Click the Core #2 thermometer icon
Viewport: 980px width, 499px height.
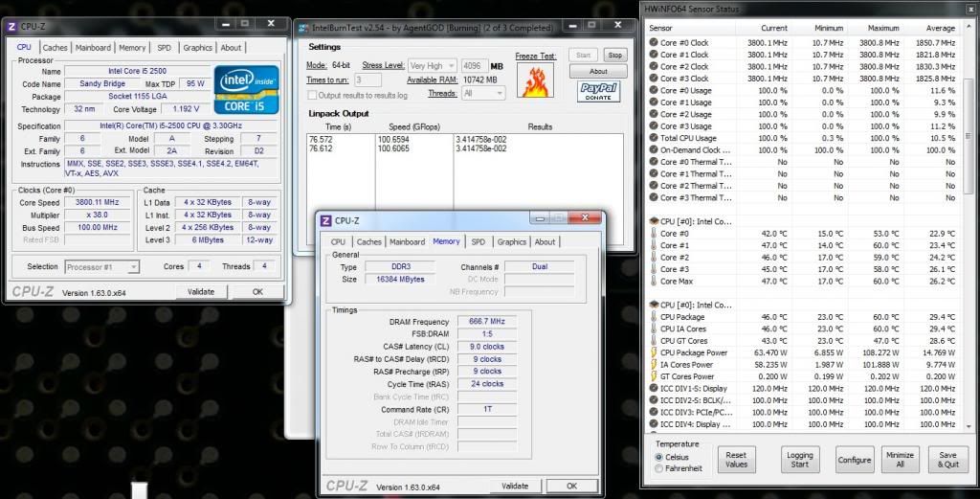point(654,257)
